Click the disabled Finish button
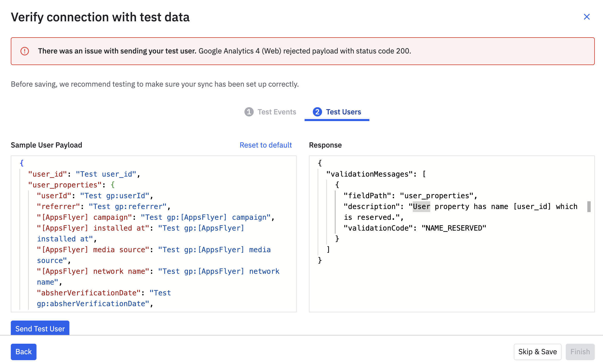 point(580,352)
